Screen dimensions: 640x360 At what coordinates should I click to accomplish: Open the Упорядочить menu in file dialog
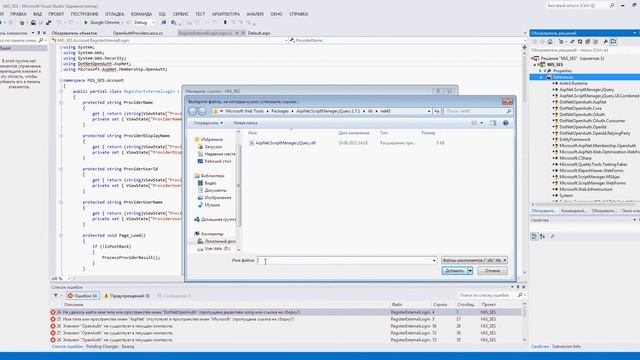click(x=208, y=123)
